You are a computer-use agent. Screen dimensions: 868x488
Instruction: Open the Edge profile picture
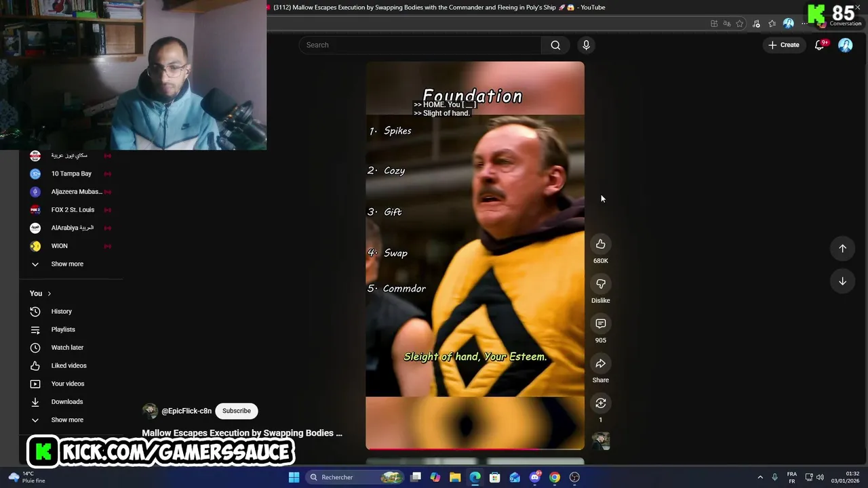[x=788, y=24]
